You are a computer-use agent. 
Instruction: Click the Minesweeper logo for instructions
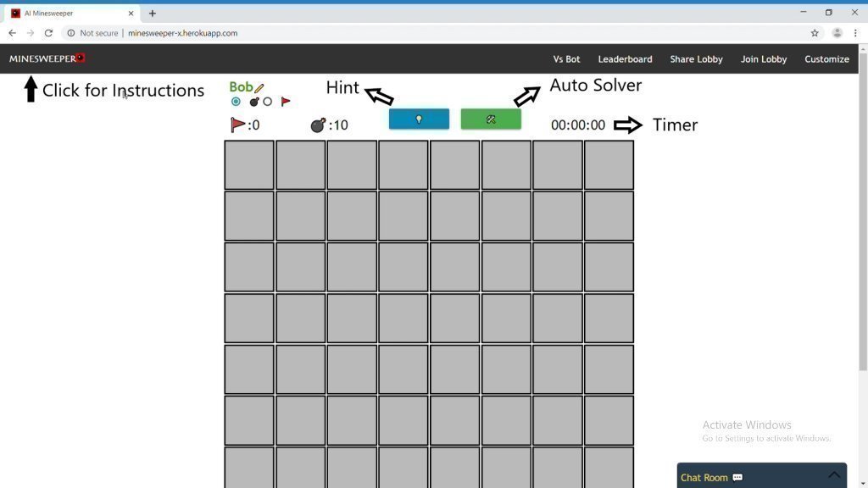point(47,58)
